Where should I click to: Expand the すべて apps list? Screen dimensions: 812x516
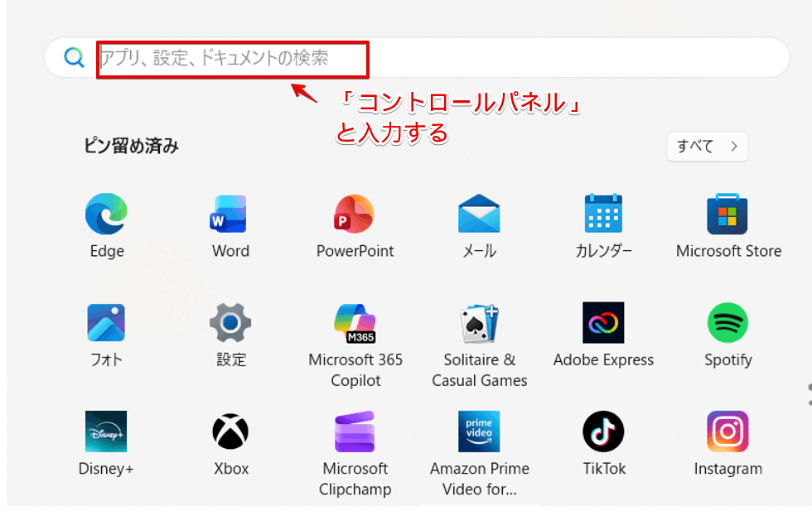pyautogui.click(x=706, y=146)
